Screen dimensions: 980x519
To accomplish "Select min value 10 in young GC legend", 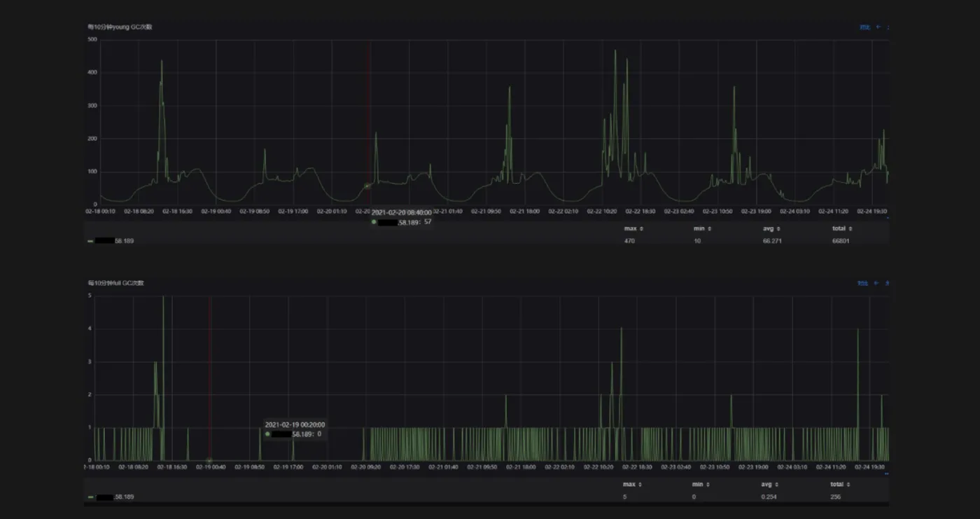I will pyautogui.click(x=697, y=241).
